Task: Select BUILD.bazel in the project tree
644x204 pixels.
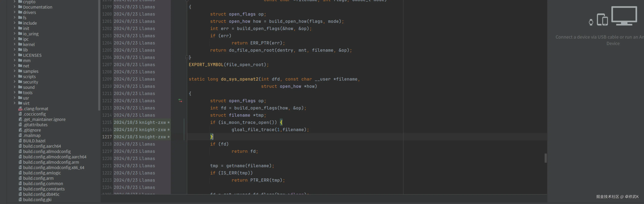Action: pos(34,141)
